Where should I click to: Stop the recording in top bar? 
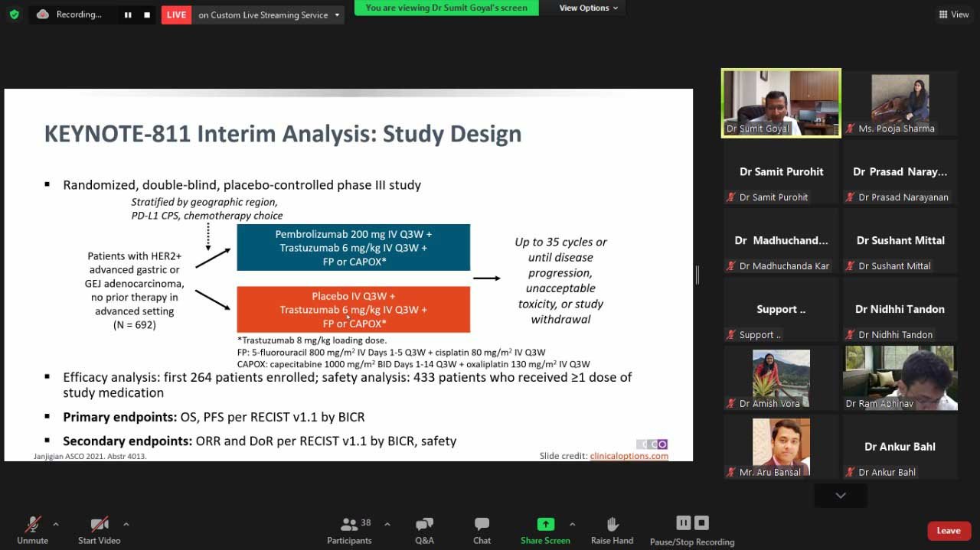pyautogui.click(x=147, y=15)
